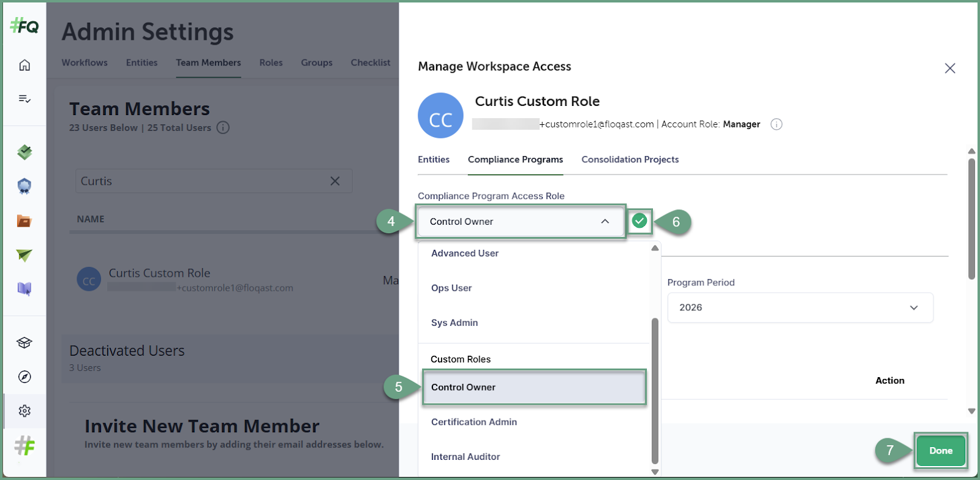Open the checklist icon in sidebar
The image size is (980, 480).
point(24,99)
